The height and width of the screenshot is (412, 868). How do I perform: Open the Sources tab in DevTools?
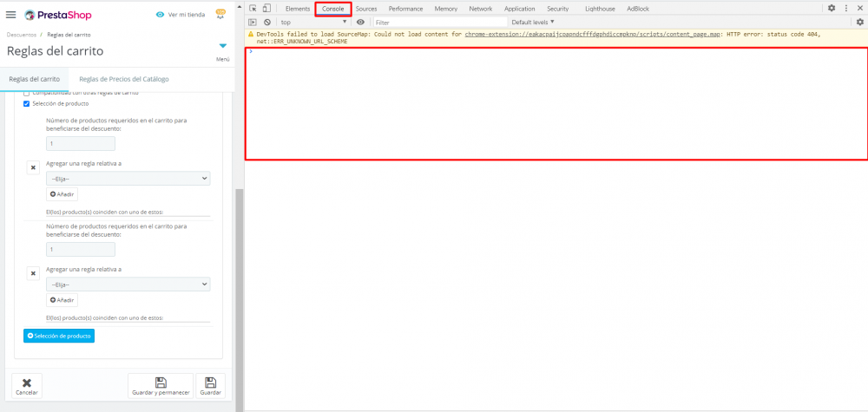pos(366,9)
